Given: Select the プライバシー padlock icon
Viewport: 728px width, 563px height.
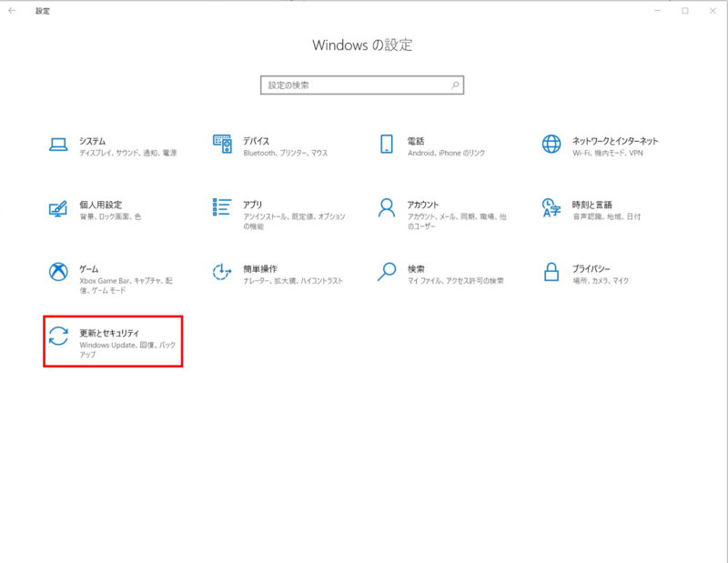Looking at the screenshot, I should click(x=551, y=272).
